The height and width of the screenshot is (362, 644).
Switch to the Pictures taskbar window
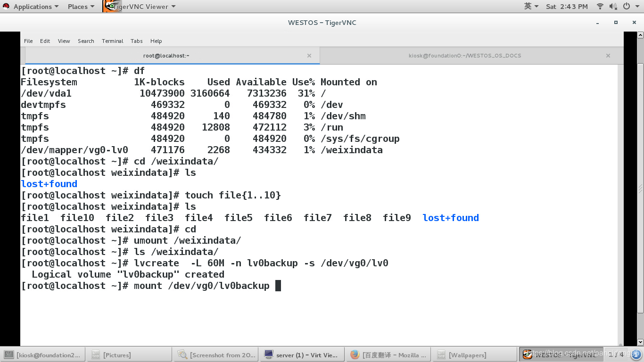pos(129,355)
